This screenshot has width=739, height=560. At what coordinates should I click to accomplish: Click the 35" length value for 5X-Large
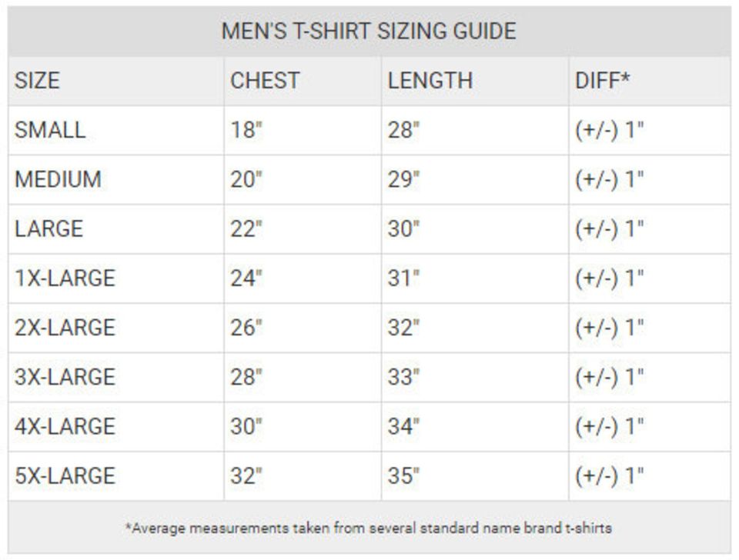pos(404,475)
